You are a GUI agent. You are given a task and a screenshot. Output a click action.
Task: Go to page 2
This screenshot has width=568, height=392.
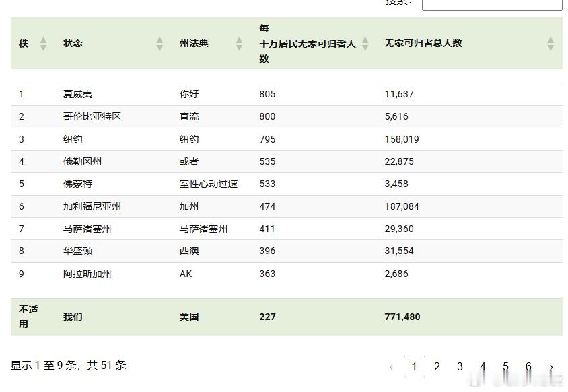tap(437, 366)
